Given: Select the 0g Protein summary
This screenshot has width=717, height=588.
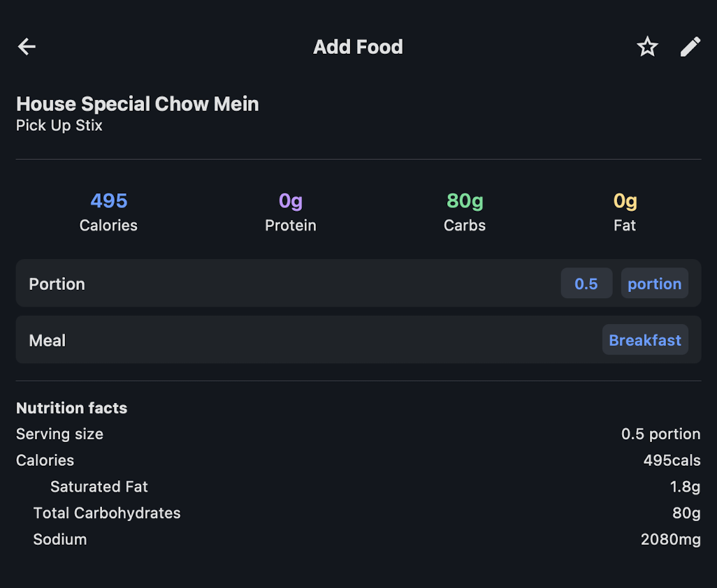Looking at the screenshot, I should (291, 212).
